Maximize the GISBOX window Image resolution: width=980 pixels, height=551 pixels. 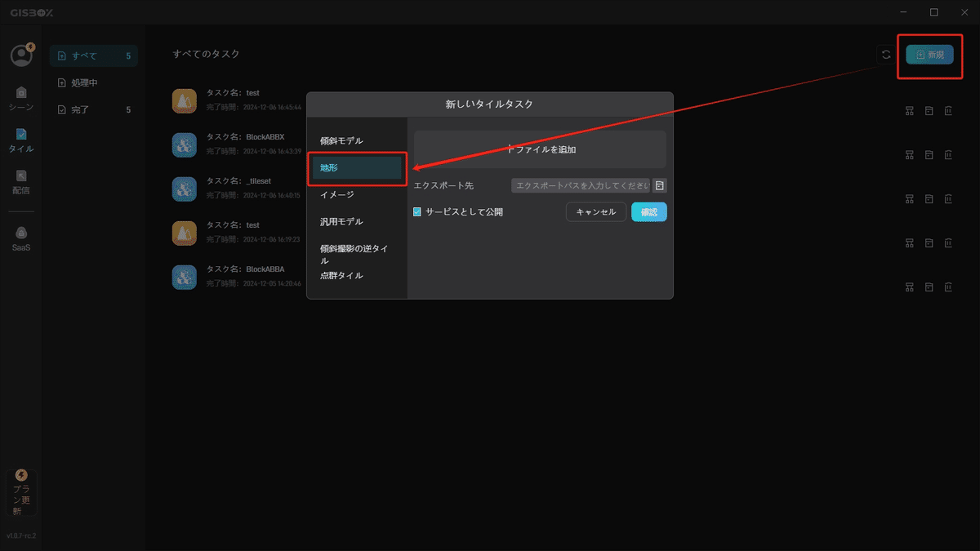[934, 11]
